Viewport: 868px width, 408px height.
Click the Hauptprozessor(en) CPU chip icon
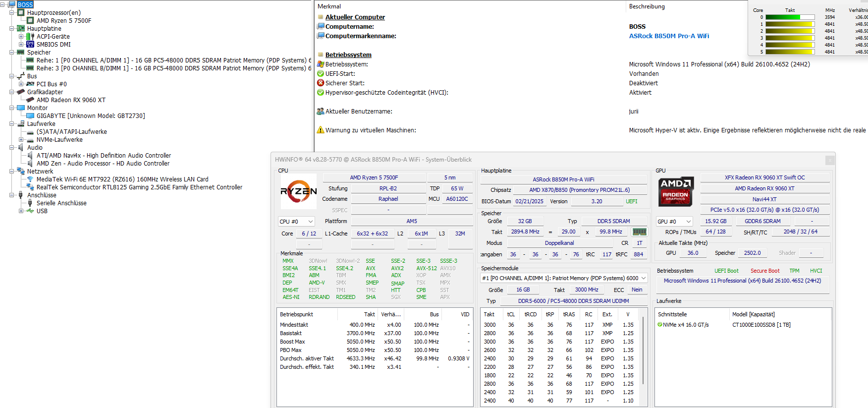coord(21,12)
